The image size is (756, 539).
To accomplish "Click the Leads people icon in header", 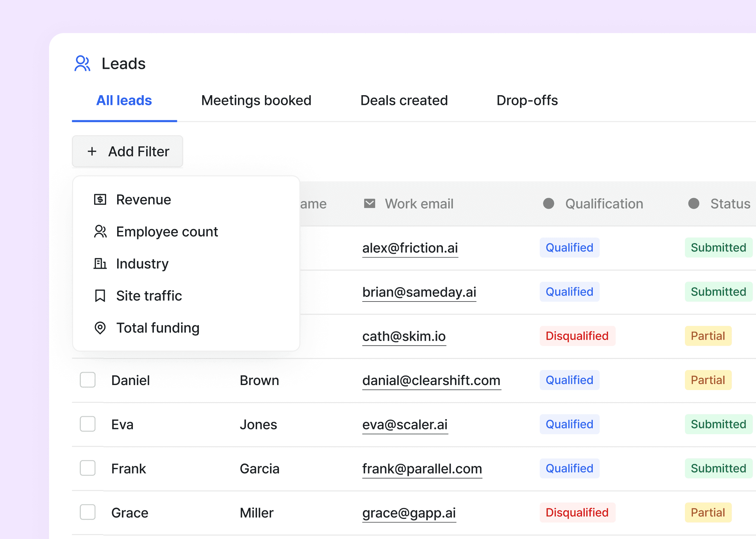I will (x=82, y=63).
